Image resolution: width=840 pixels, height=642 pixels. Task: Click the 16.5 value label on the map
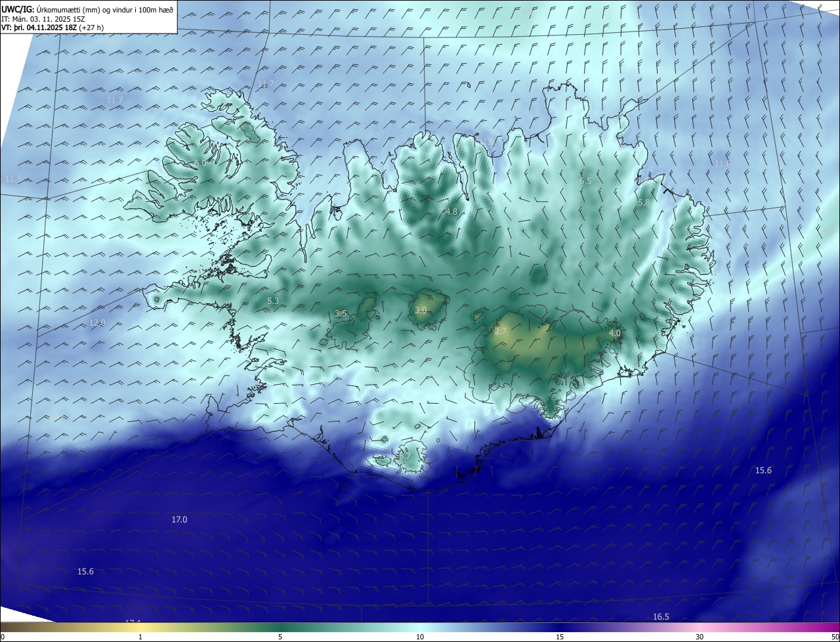[x=661, y=616]
